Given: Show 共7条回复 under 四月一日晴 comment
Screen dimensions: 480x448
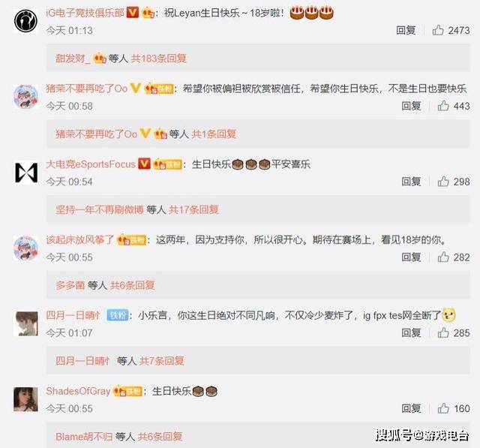Looking at the screenshot, I should 162,361.
